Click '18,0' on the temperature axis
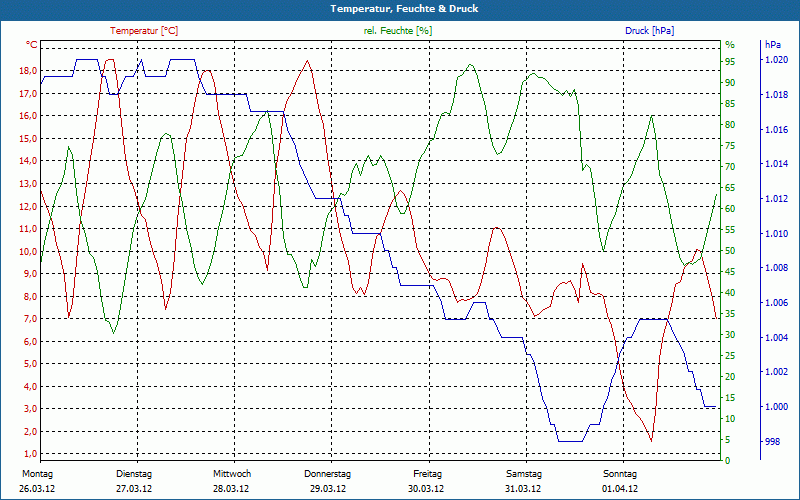This screenshot has height=500, width=800. [x=29, y=71]
